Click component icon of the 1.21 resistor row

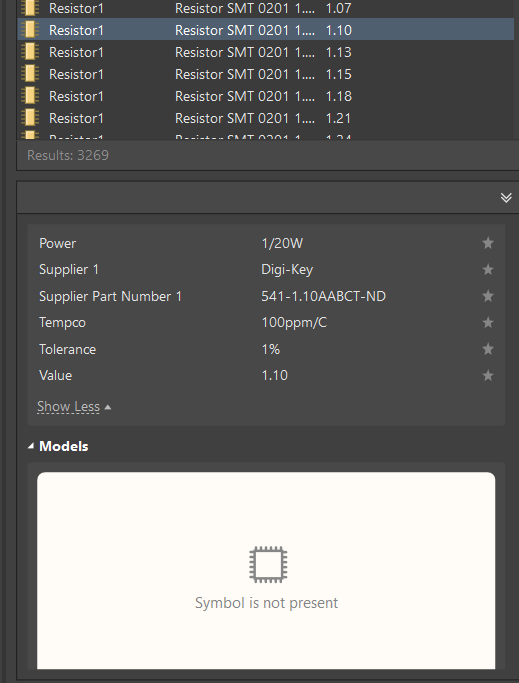[x=30, y=118]
